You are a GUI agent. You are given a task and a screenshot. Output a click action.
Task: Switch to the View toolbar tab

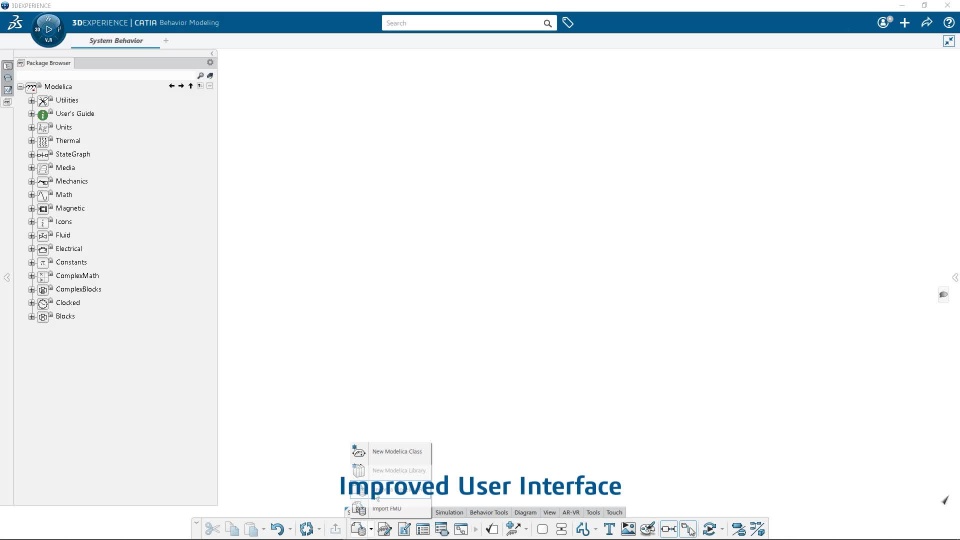[x=550, y=512]
